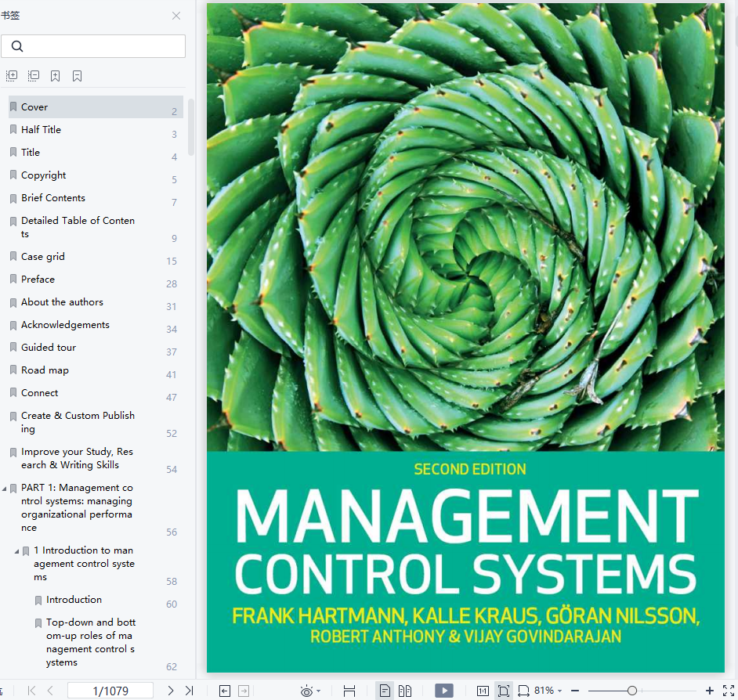This screenshot has height=700, width=738.
Task: Jump to Guided tour bookmark
Action: coord(49,347)
